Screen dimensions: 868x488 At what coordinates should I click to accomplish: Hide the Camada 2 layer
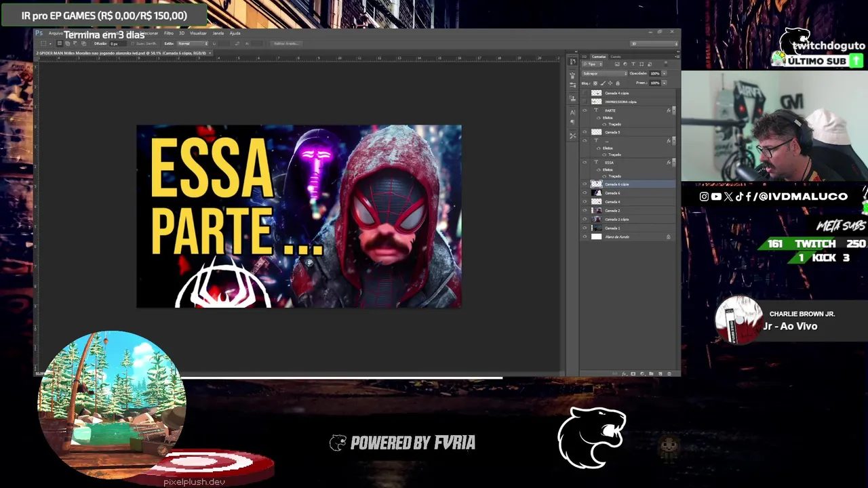(x=585, y=211)
